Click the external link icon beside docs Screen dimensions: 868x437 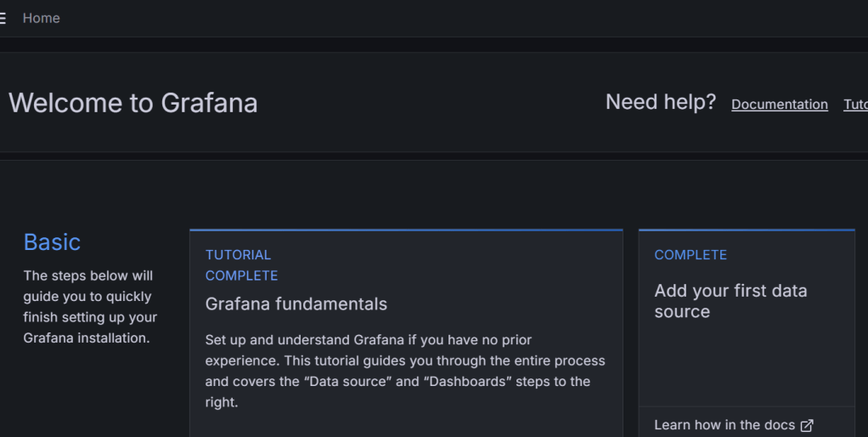coord(807,425)
